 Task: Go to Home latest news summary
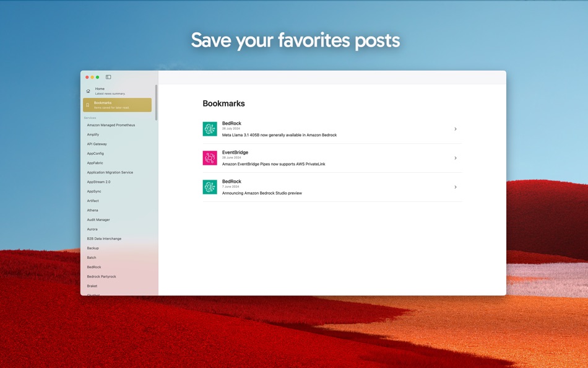tap(117, 91)
